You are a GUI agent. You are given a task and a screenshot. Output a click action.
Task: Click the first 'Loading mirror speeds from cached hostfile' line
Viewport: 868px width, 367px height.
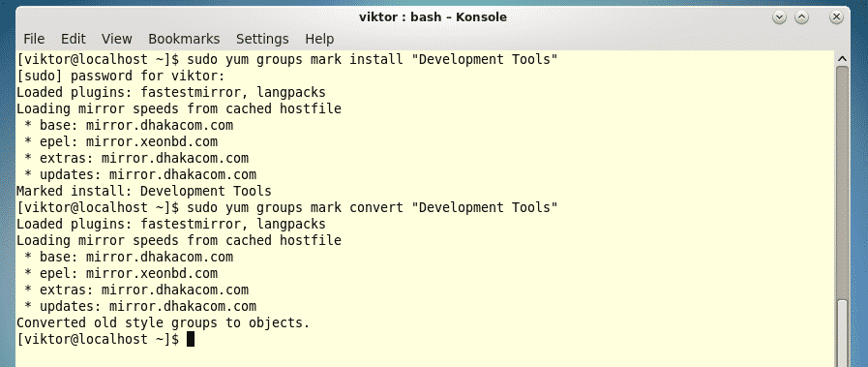click(x=179, y=108)
